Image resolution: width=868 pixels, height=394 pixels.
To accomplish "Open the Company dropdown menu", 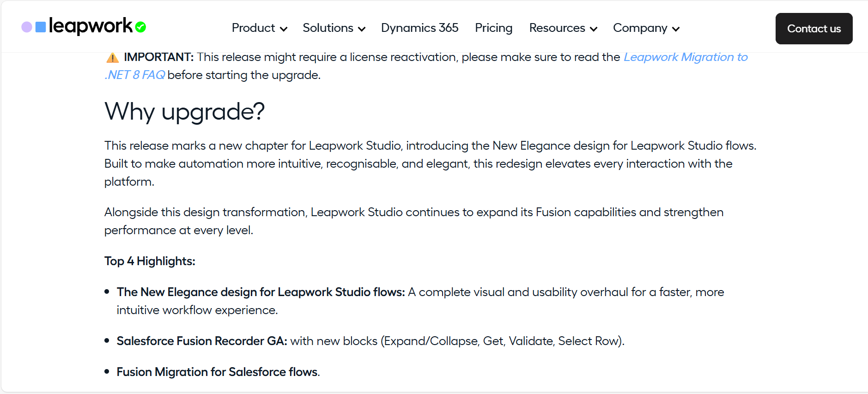I will [x=646, y=28].
